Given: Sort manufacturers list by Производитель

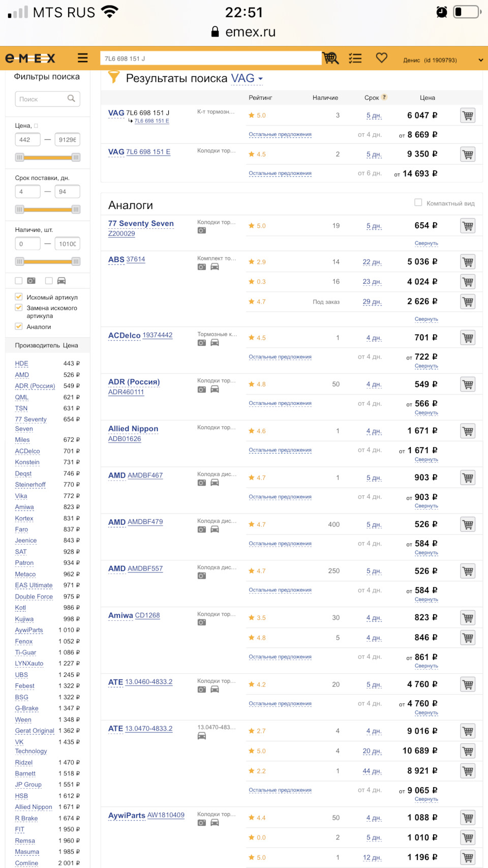Looking at the screenshot, I should (x=38, y=345).
